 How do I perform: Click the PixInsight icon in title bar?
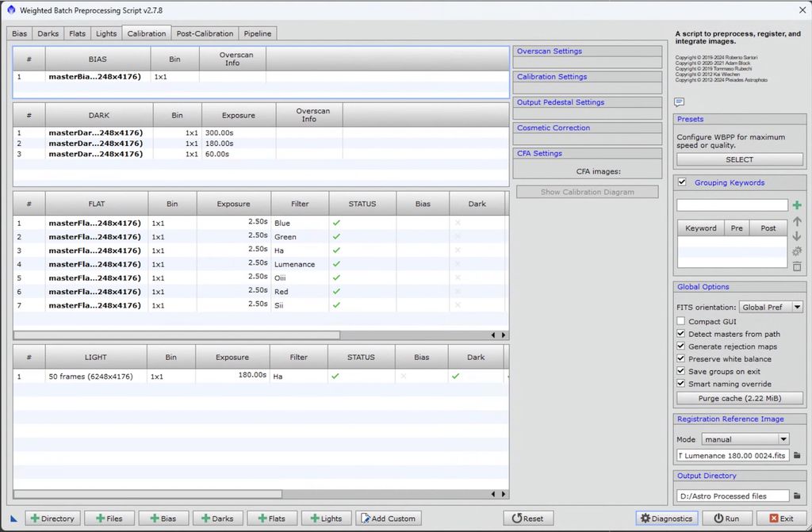tap(11, 10)
